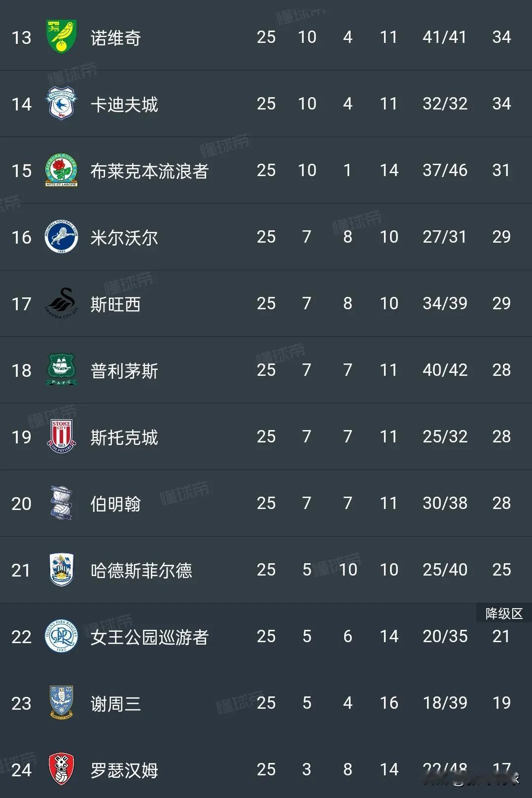Select the Queens Park Rangers crest
Image resolution: width=532 pixels, height=798 pixels.
[61, 636]
